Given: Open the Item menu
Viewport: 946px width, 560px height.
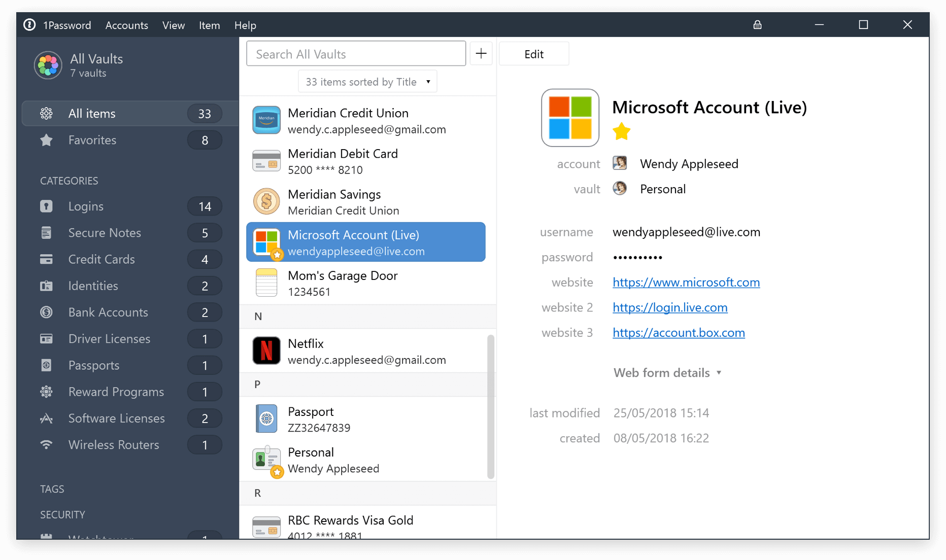Looking at the screenshot, I should click(209, 25).
